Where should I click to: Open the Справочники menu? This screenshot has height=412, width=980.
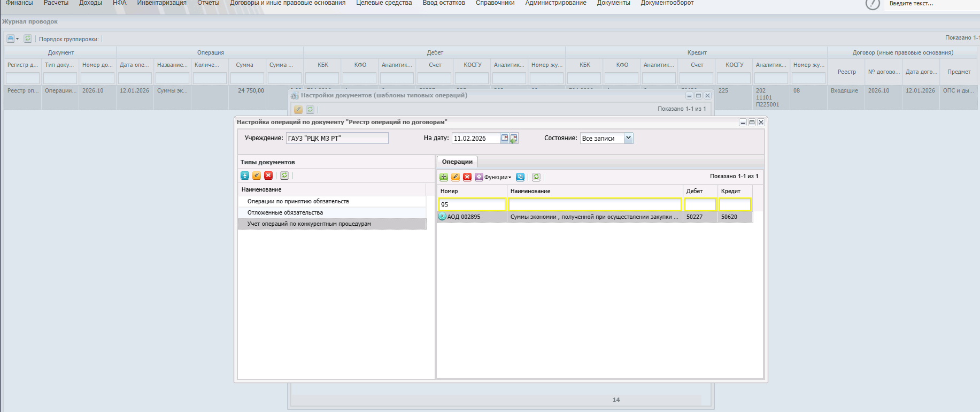(495, 3)
